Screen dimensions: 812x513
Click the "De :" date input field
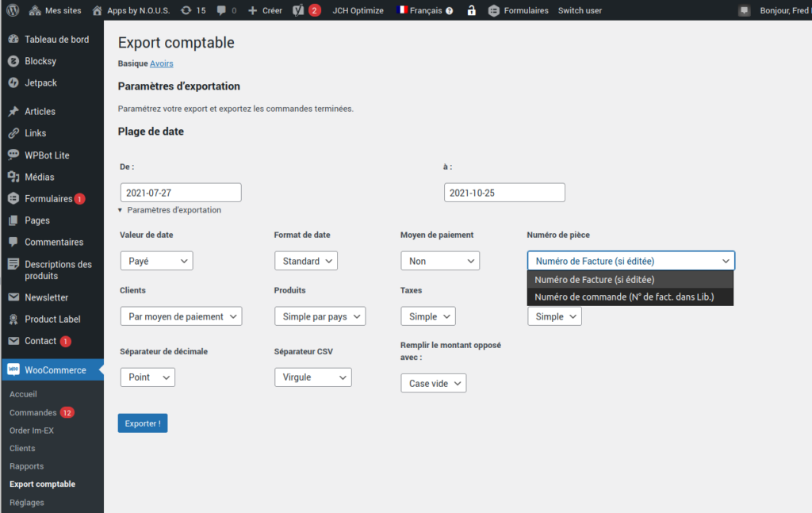coord(180,192)
